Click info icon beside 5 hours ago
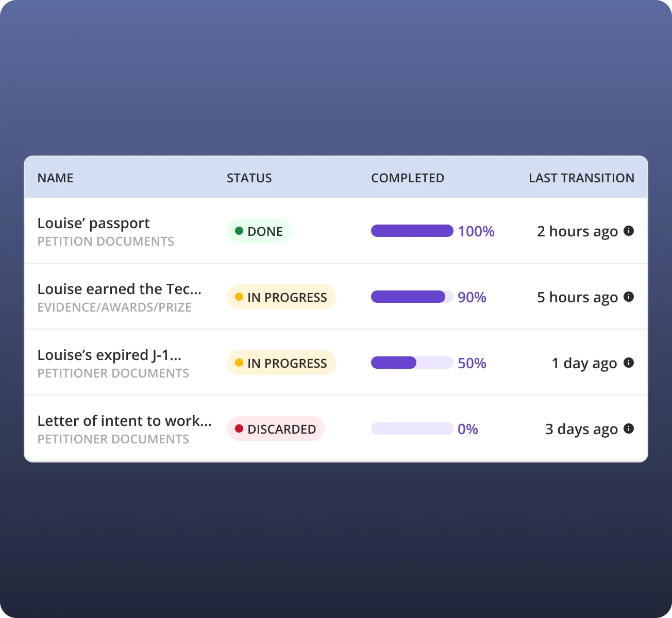 (629, 297)
